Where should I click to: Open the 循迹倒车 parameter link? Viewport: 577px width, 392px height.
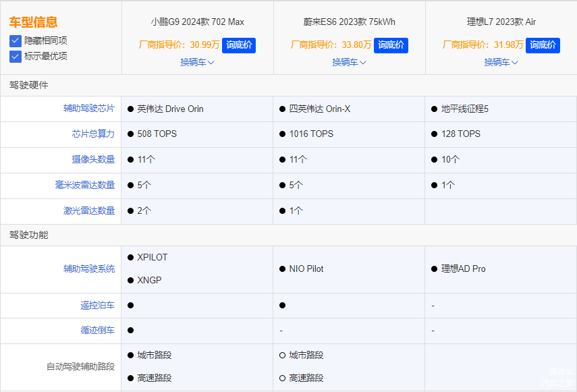97,330
